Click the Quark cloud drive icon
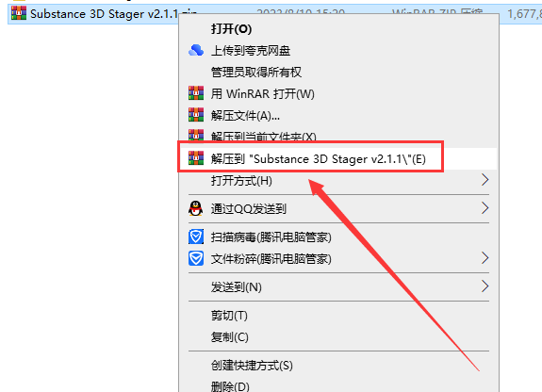This screenshot has width=542, height=392. 196,51
